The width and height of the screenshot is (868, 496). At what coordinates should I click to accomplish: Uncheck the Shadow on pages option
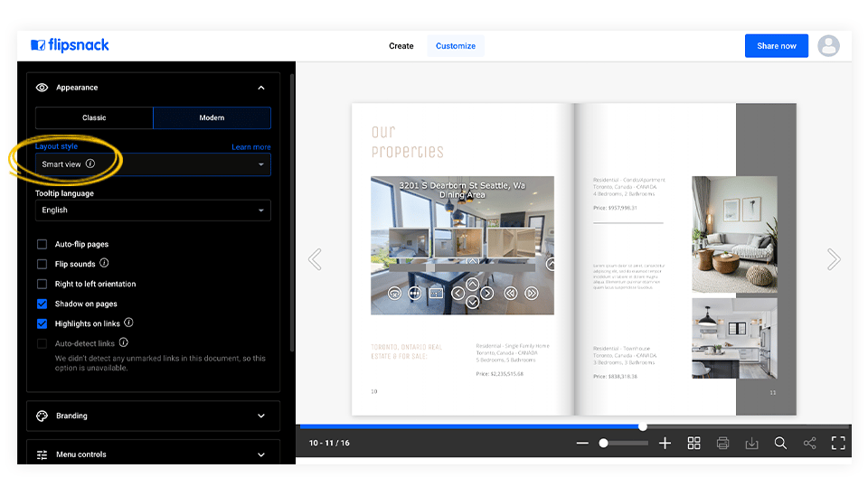[42, 304]
